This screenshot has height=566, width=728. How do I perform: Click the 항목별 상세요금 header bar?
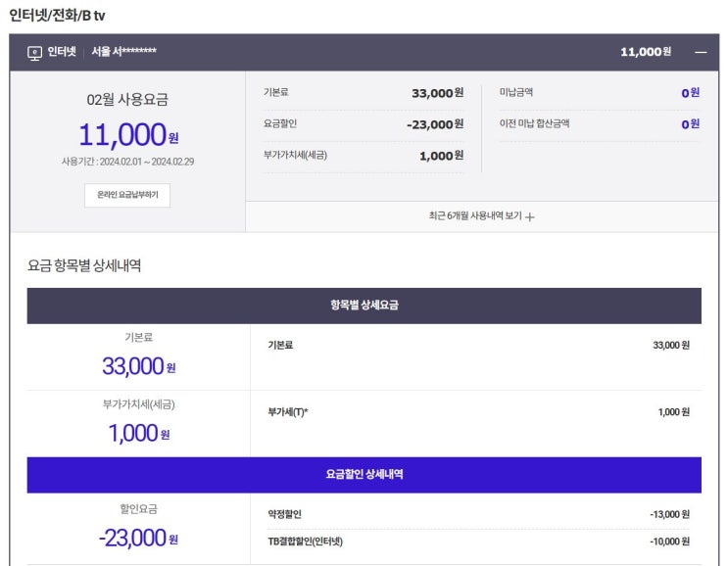(x=364, y=306)
